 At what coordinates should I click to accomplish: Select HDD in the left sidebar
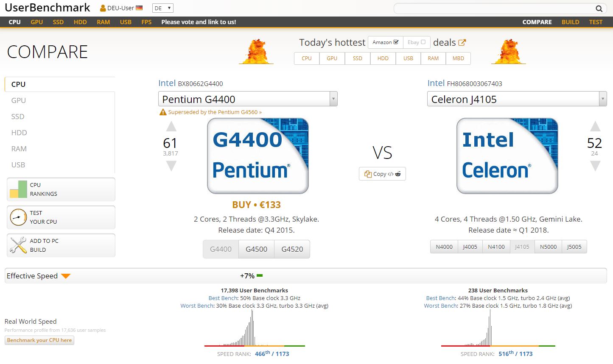(19, 133)
